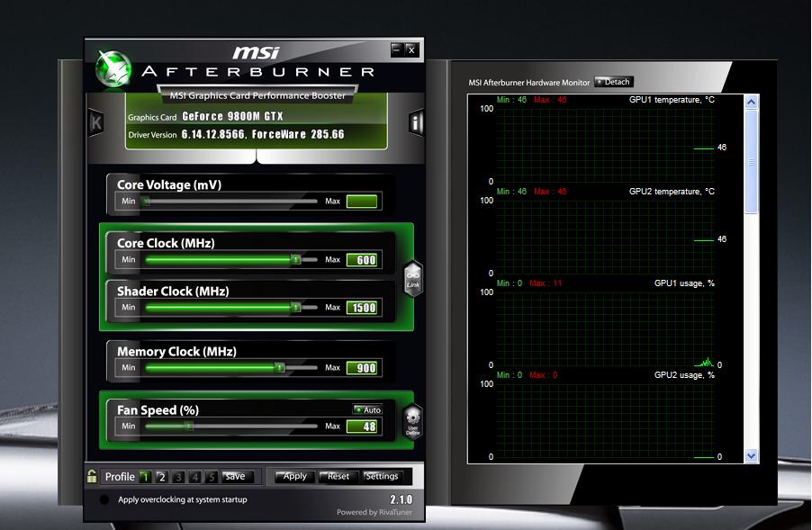
Task: Click the hardware monitor scroll down arrow
Action: [x=751, y=456]
